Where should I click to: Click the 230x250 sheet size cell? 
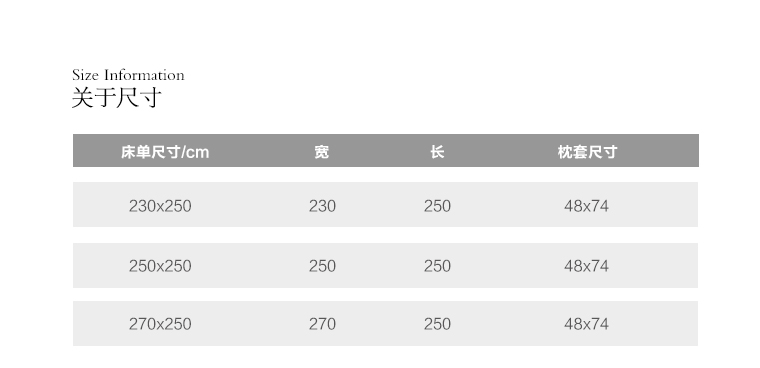pyautogui.click(x=160, y=206)
